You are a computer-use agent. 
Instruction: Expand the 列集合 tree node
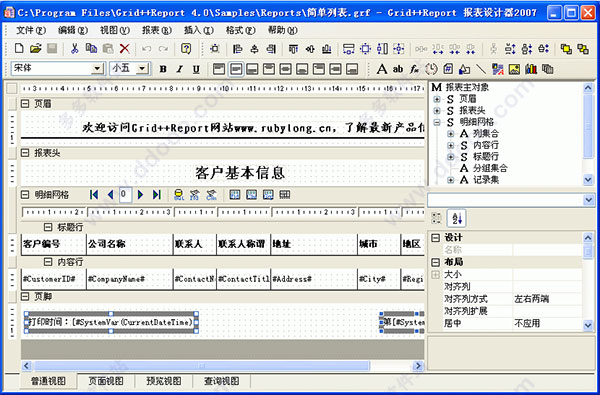point(451,134)
